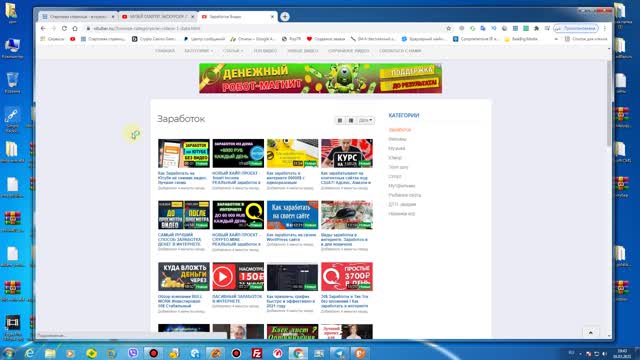Click the scroll-to-top arrow button

click(x=590, y=333)
